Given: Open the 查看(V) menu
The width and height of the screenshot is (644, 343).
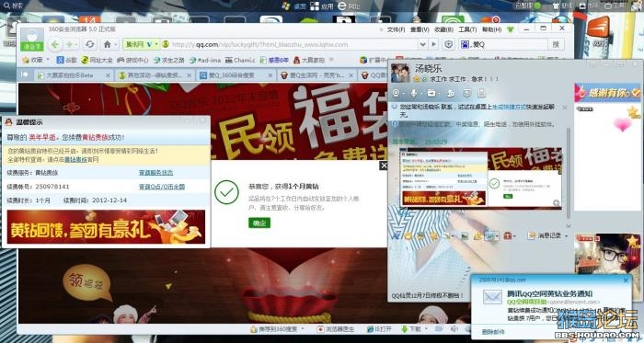Looking at the screenshot, I should [x=420, y=29].
